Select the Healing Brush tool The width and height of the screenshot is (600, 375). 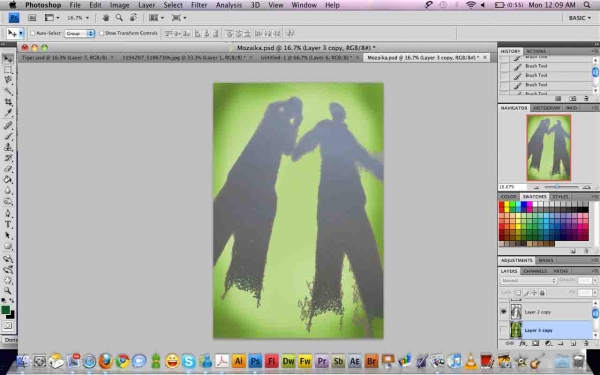click(x=8, y=125)
